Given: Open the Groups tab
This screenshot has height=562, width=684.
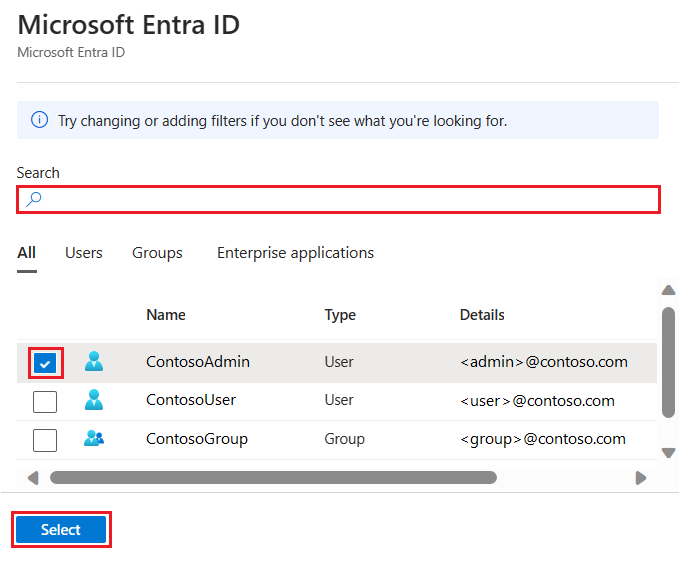Looking at the screenshot, I should [157, 253].
